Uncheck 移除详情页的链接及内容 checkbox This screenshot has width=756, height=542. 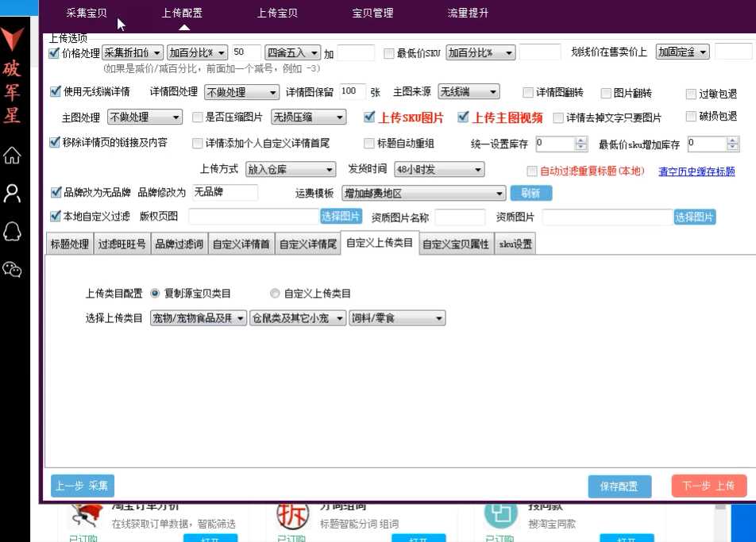55,142
